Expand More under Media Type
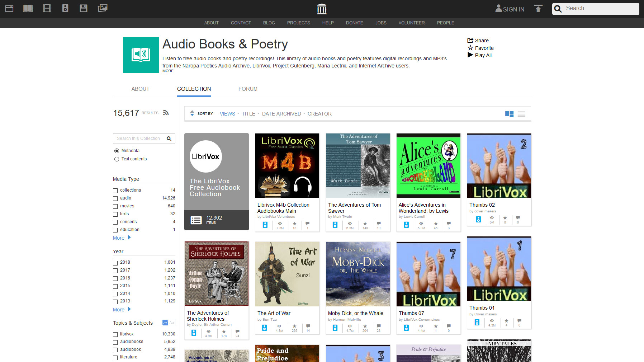Screen dimensions: 644x362 click(122, 238)
